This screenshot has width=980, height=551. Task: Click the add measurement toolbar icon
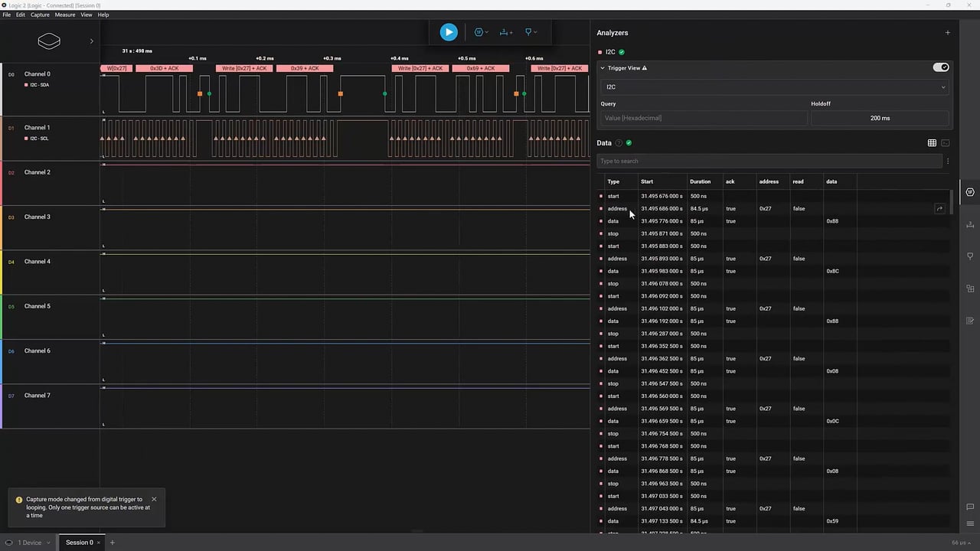point(506,32)
